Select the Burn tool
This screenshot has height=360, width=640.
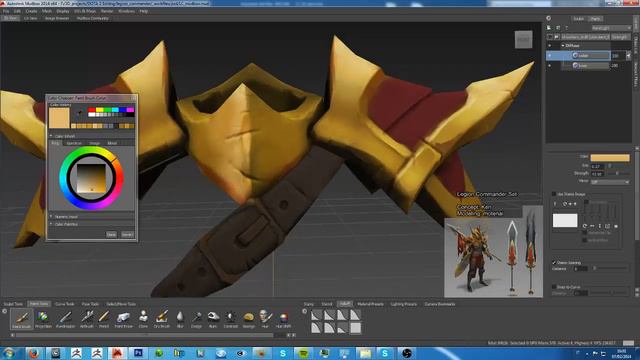point(213,318)
